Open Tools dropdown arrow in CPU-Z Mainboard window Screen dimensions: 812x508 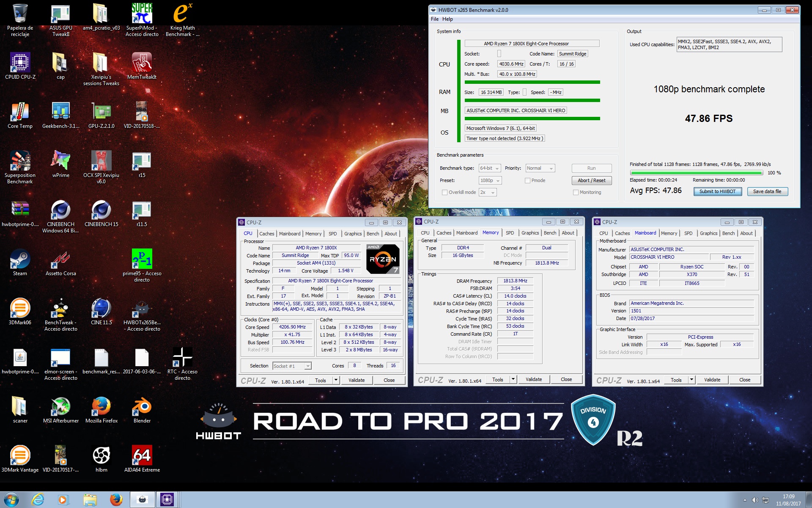pos(692,380)
